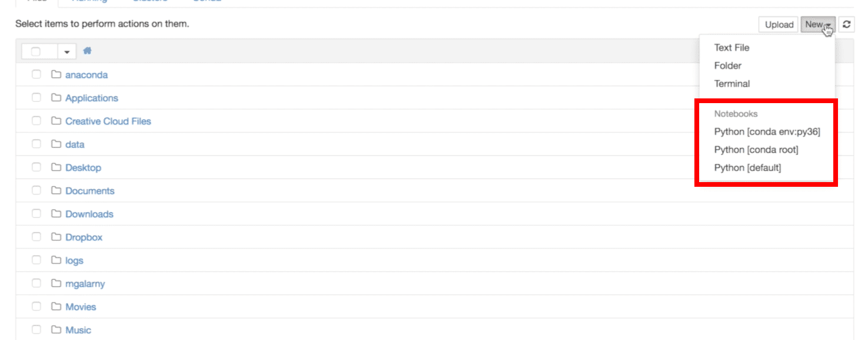Click the refresh notebook list icon
The image size is (868, 340).
[846, 24]
